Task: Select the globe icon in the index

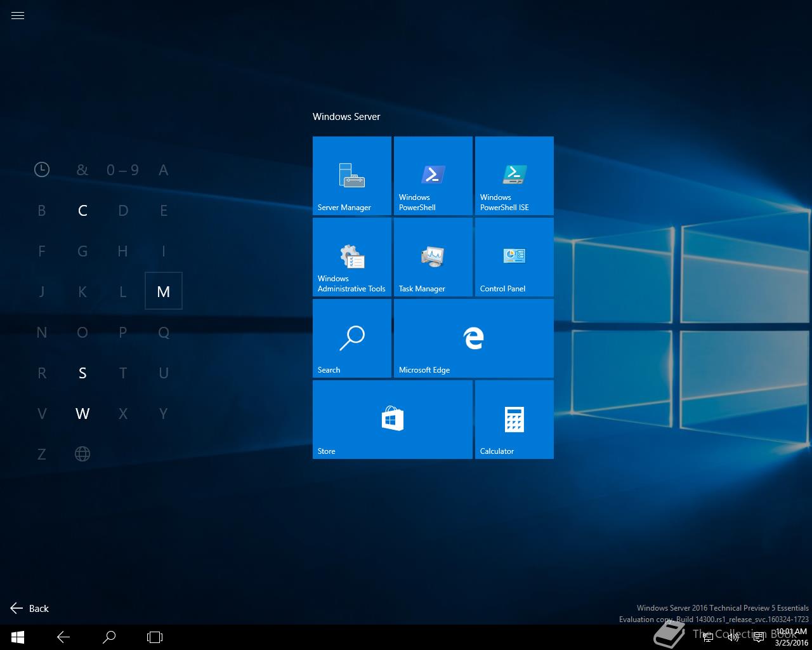Action: coord(82,454)
